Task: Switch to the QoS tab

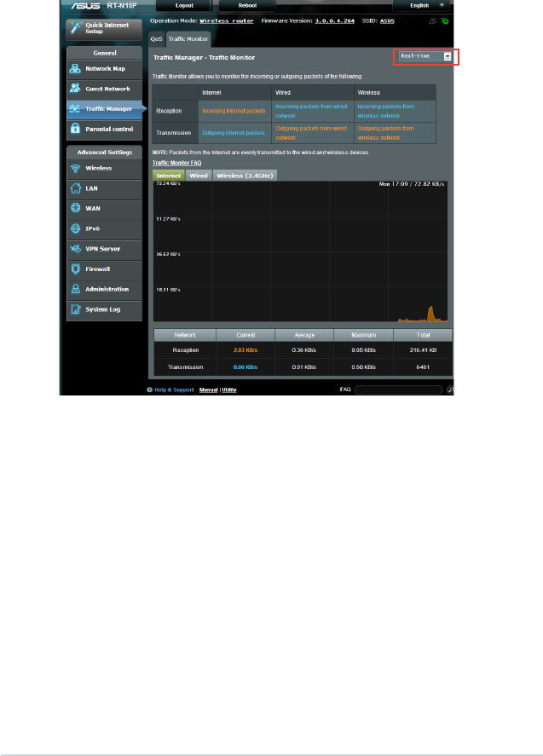Action: coord(156,39)
